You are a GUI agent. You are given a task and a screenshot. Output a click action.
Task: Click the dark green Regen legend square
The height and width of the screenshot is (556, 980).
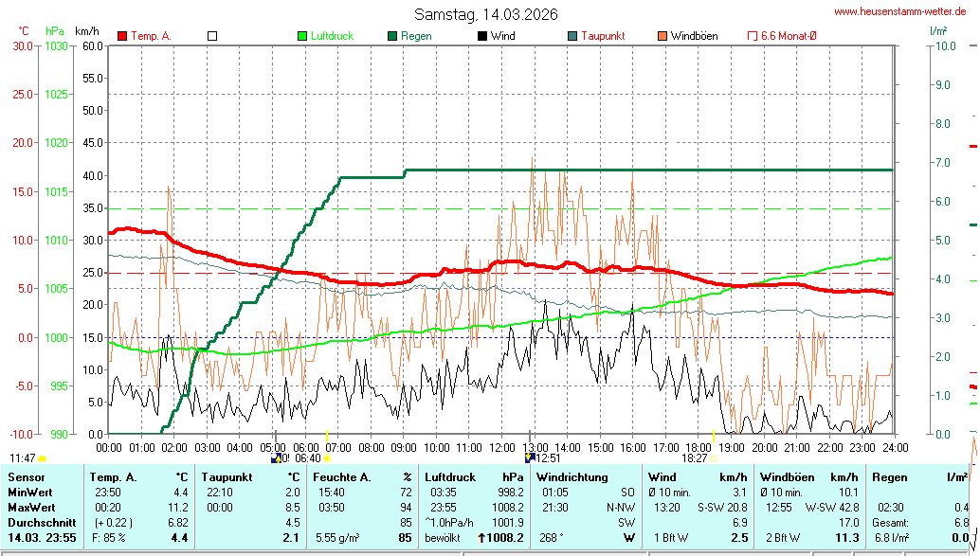(x=392, y=36)
